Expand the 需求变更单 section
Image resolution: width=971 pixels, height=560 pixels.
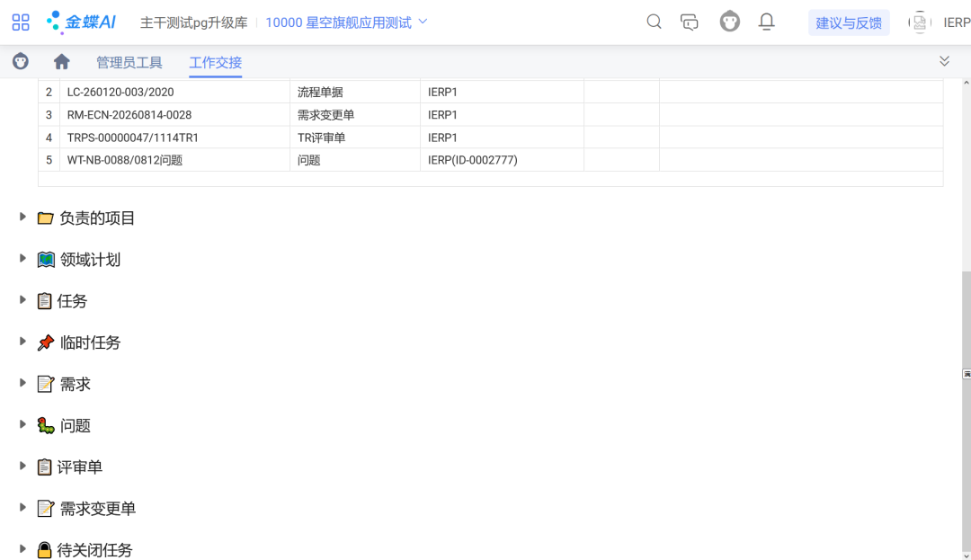tap(22, 507)
